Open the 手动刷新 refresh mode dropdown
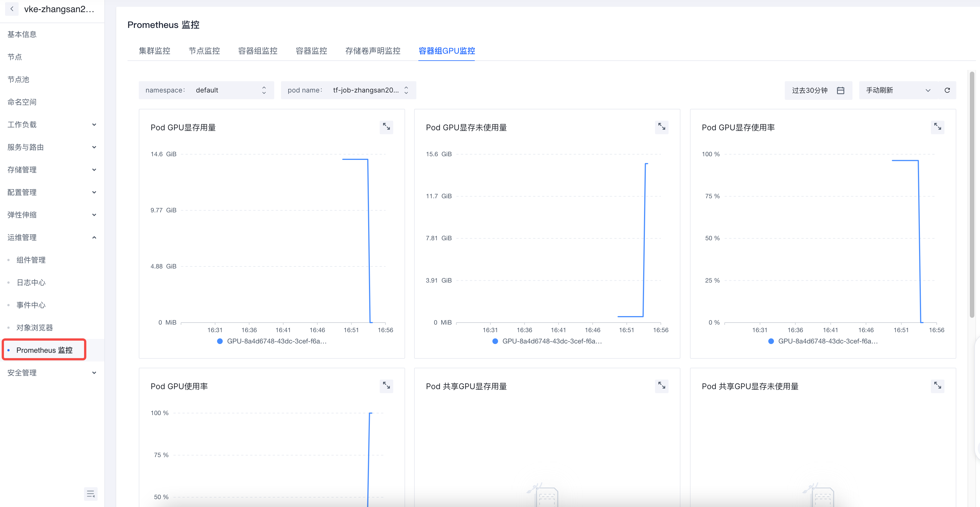980x507 pixels. coord(898,90)
